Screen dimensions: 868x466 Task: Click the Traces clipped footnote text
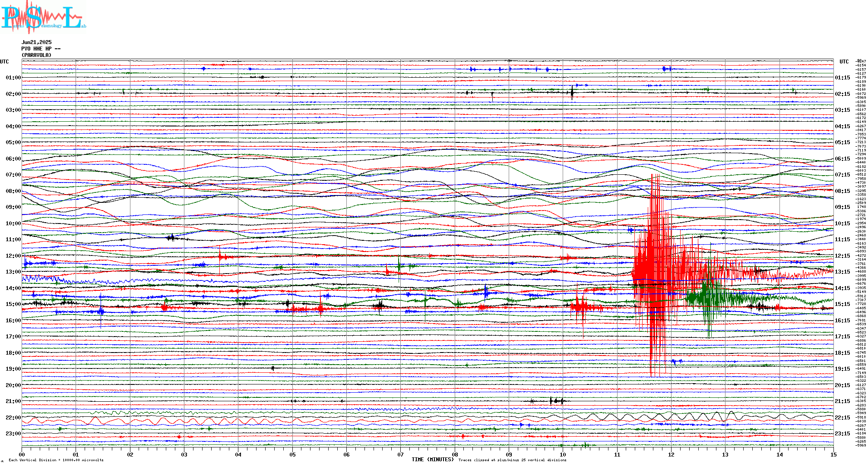click(512, 460)
